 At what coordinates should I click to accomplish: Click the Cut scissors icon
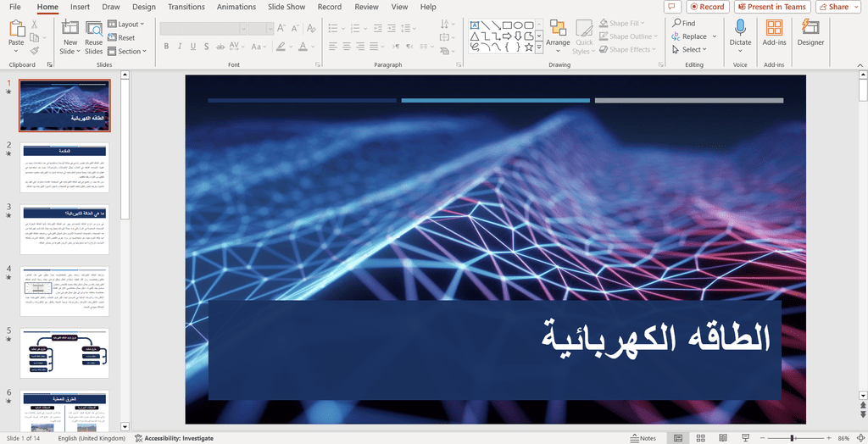click(x=34, y=25)
